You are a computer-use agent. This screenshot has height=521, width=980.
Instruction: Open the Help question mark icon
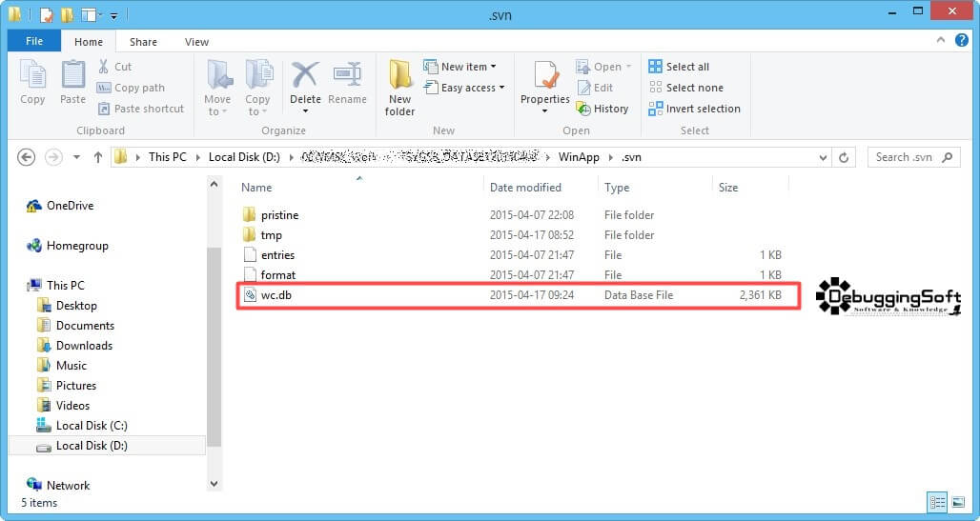click(x=961, y=41)
